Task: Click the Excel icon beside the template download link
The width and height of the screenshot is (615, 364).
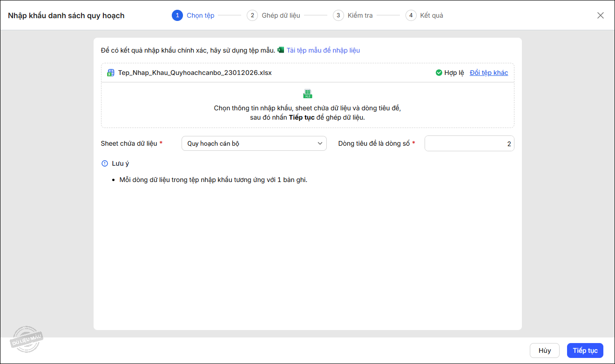Action: [x=281, y=50]
